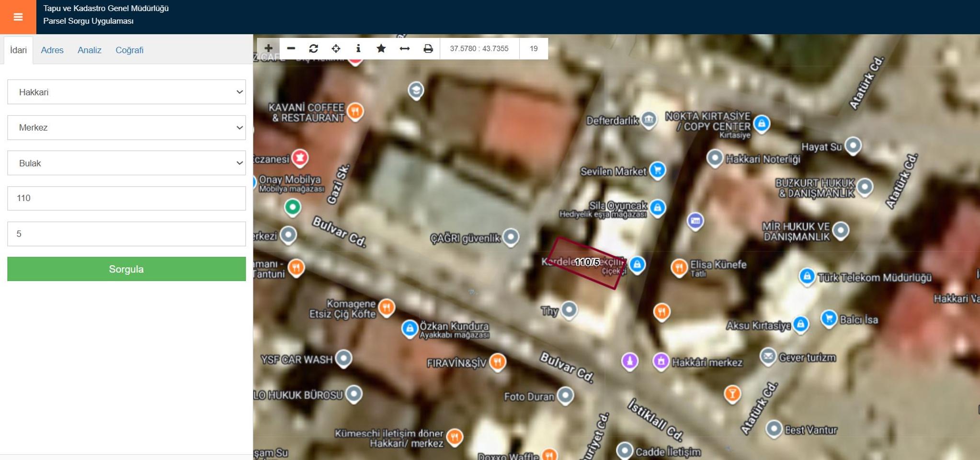The image size is (980, 460).
Task: Click the Özkan Kundura shop marker
Action: tap(410, 328)
